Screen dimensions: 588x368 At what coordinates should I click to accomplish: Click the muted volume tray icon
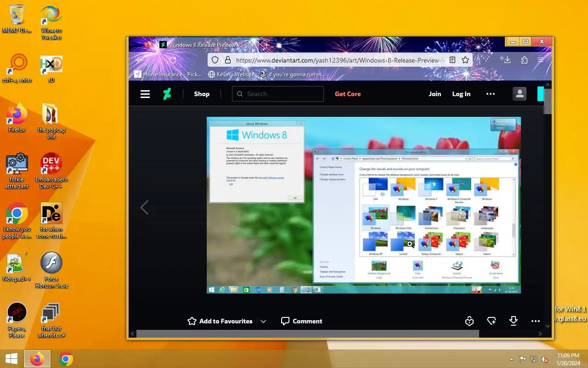(545, 359)
